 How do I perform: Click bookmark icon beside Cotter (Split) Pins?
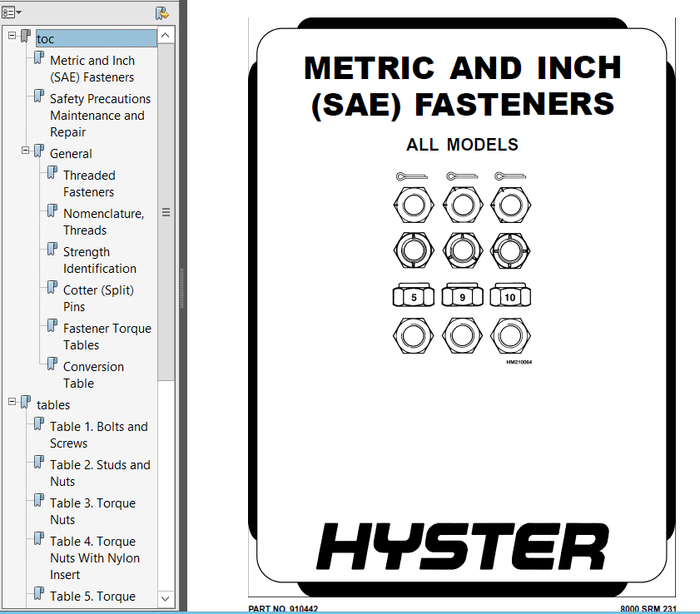(x=52, y=287)
